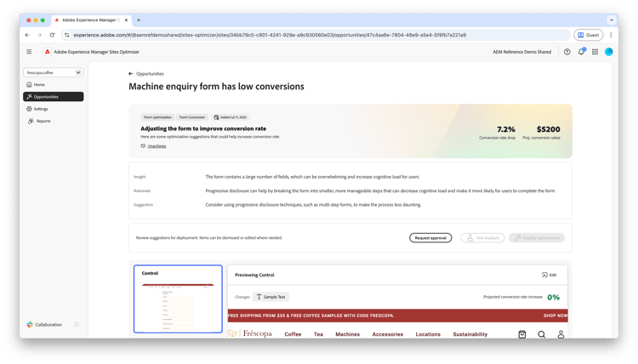The width and height of the screenshot is (638, 364).
Task: Open Accessories in preview navigation
Action: coord(388,334)
